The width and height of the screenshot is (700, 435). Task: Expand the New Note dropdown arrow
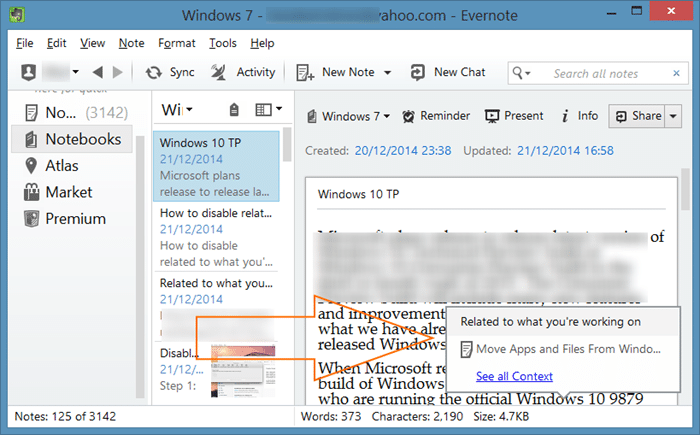click(387, 72)
